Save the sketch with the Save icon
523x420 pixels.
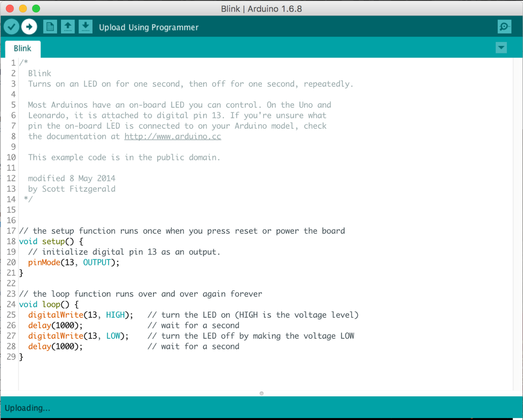[x=86, y=26]
